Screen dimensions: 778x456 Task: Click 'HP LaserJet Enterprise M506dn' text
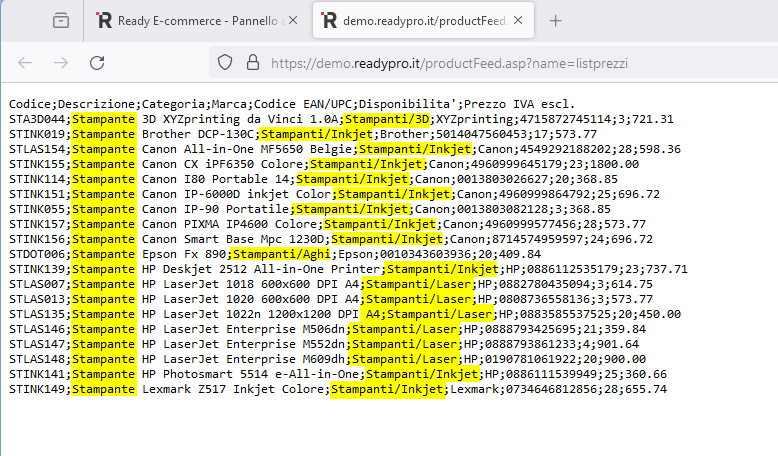[243, 329]
